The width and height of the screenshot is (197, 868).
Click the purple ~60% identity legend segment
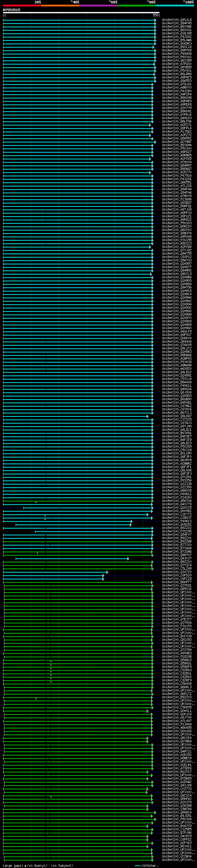pyautogui.click(x=98, y=6)
